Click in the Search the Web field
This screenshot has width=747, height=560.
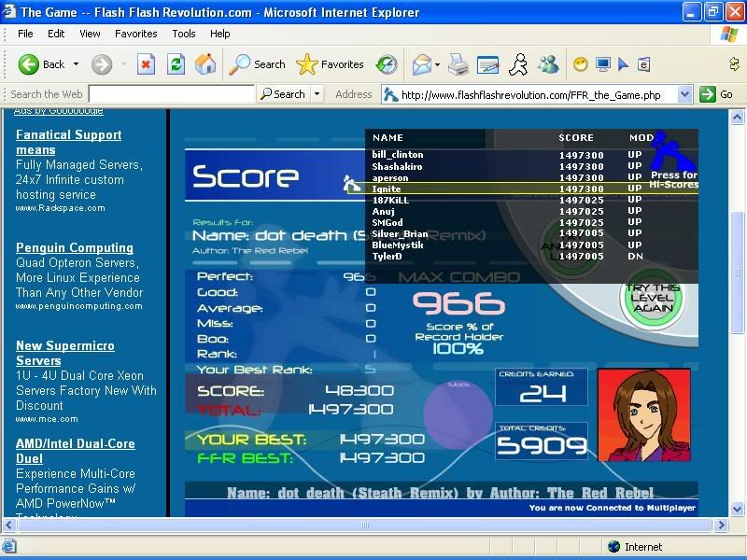point(171,94)
